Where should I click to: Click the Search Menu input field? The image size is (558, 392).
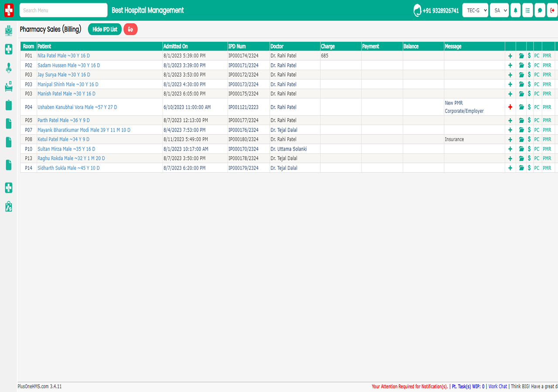[x=63, y=10]
